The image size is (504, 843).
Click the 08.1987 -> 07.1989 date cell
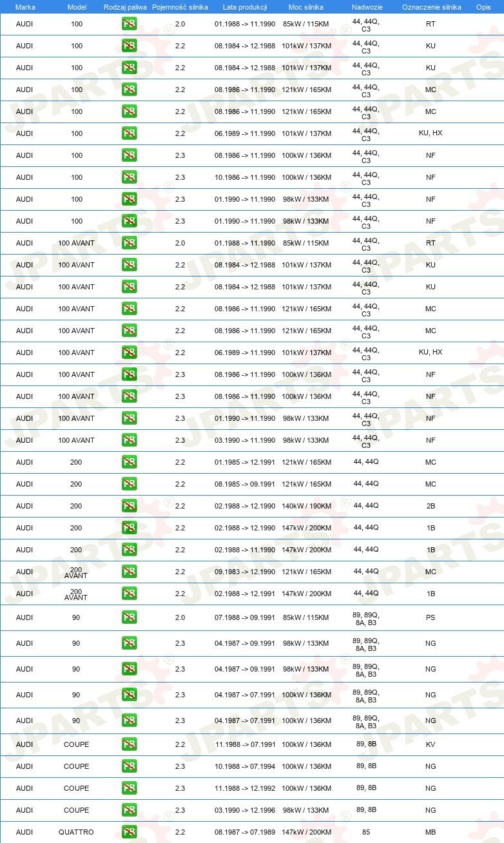tap(245, 832)
